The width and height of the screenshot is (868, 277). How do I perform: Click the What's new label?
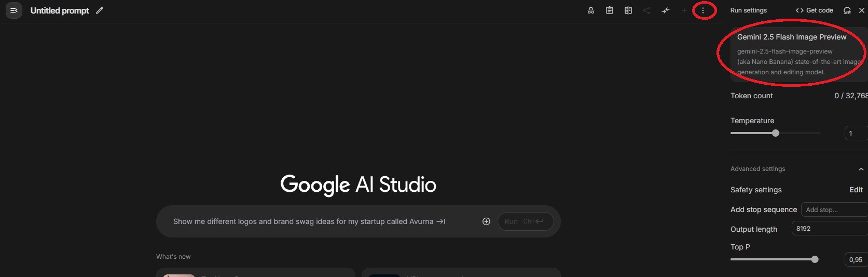[173, 257]
